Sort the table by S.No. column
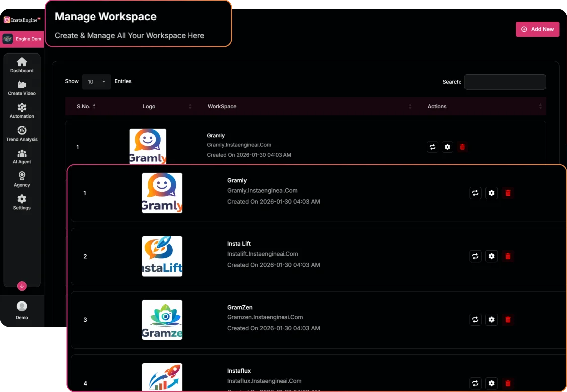 [84, 106]
